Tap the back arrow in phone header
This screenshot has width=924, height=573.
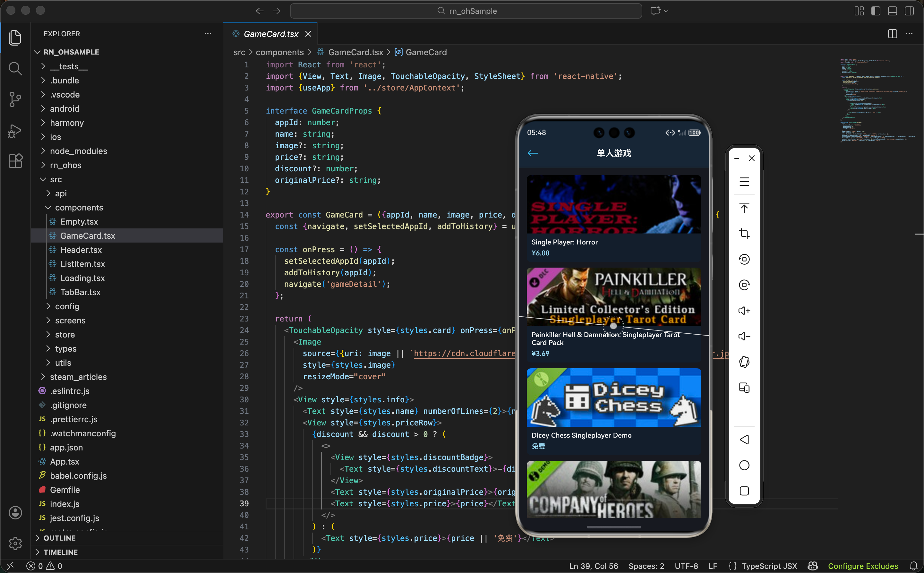(x=533, y=153)
